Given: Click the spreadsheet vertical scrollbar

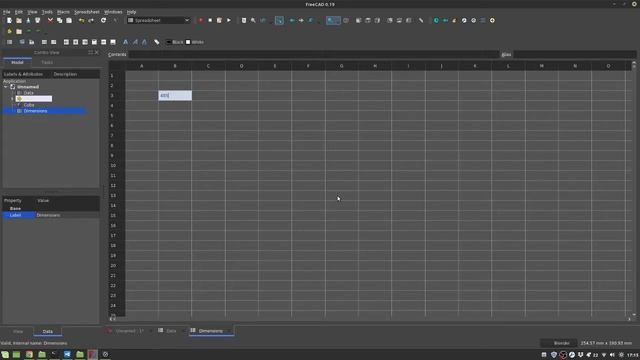Looking at the screenshot, I should [x=634, y=190].
